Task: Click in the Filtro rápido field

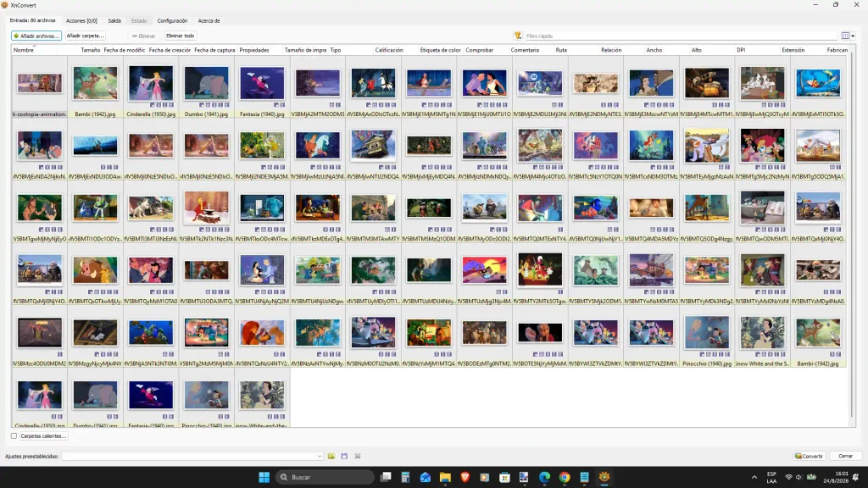Action: coord(681,36)
